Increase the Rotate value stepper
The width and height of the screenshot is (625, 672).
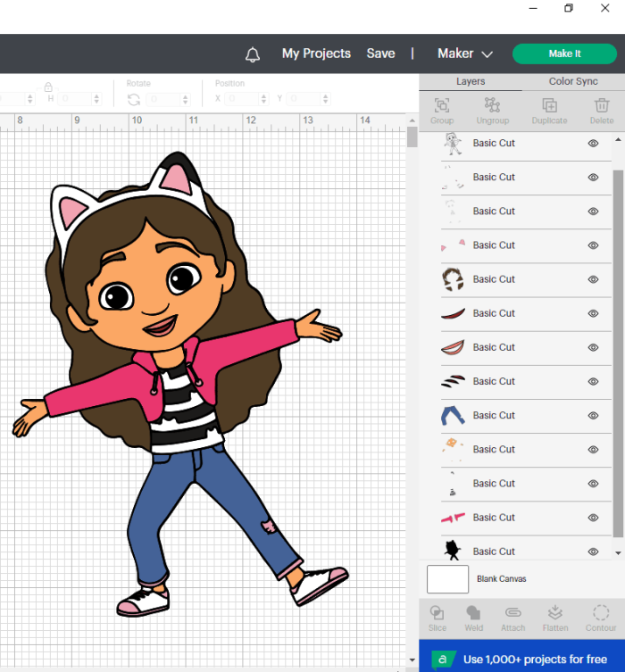pyautogui.click(x=185, y=97)
